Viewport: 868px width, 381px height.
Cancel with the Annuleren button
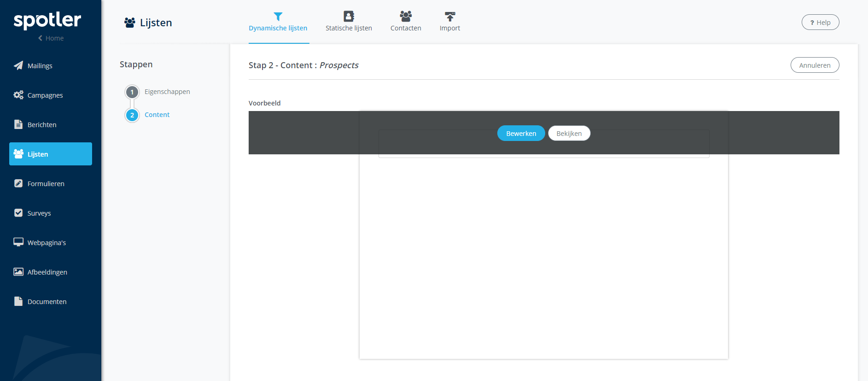[815, 65]
